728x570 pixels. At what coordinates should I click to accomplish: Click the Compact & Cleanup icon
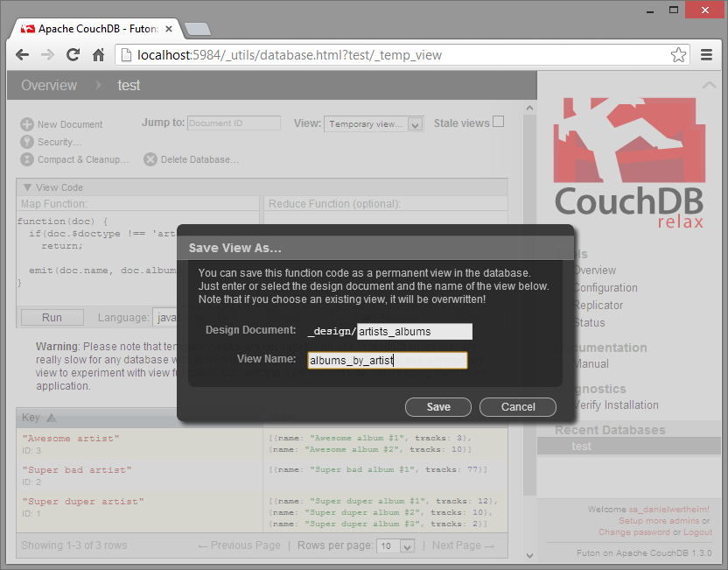[27, 159]
